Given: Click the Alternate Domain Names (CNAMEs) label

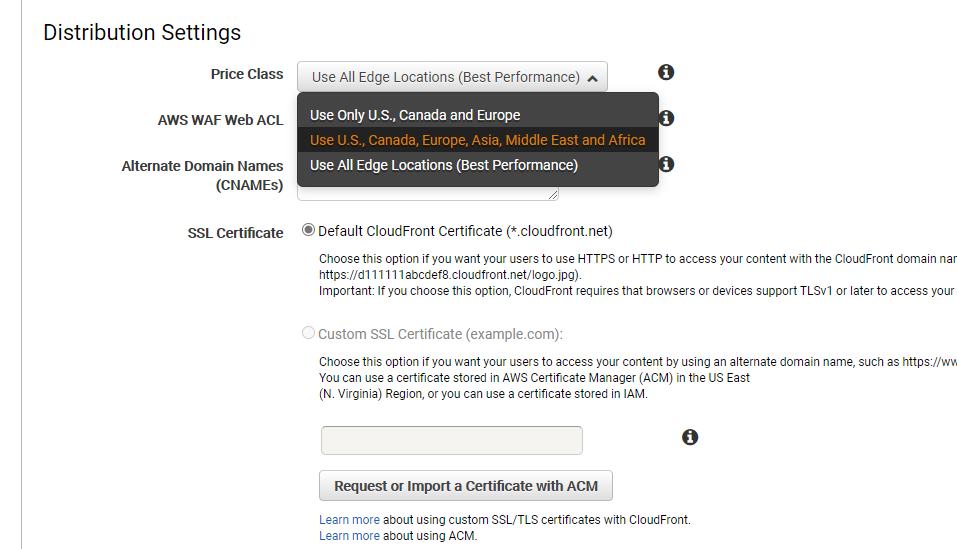Looking at the screenshot, I should point(203,175).
